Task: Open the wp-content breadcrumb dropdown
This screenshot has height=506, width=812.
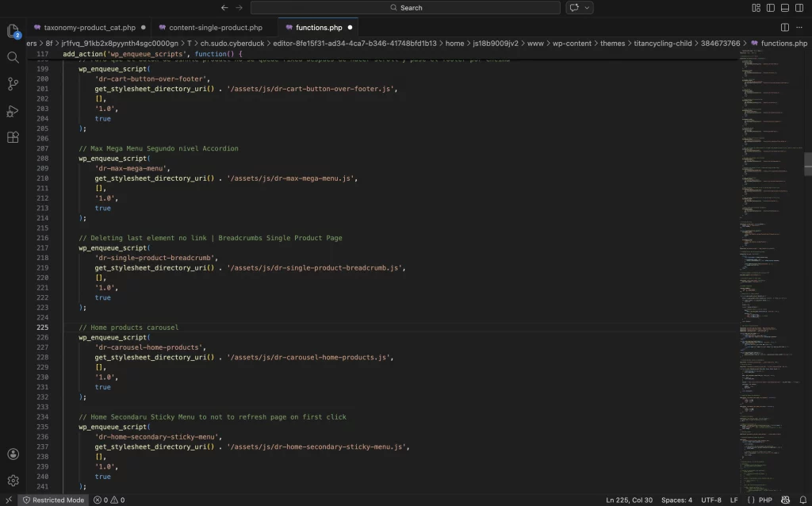Action: (x=573, y=44)
